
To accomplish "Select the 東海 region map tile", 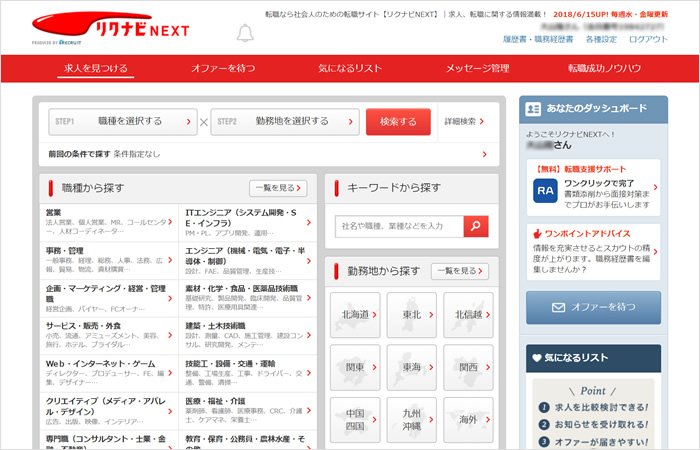I will coord(412,367).
